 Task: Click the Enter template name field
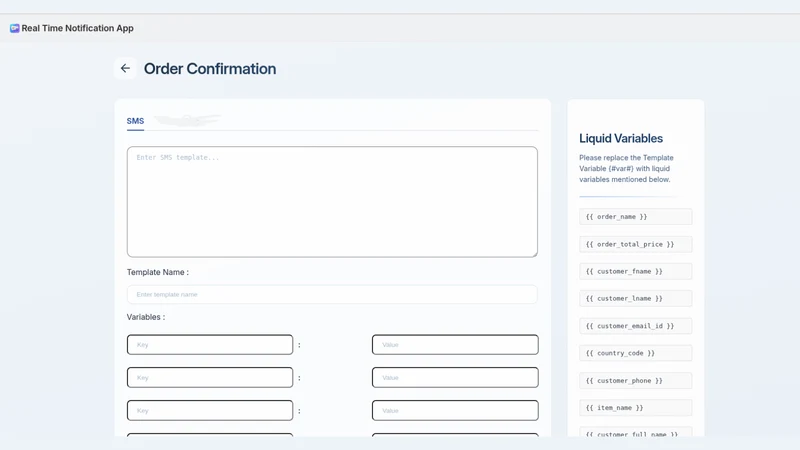click(x=332, y=294)
